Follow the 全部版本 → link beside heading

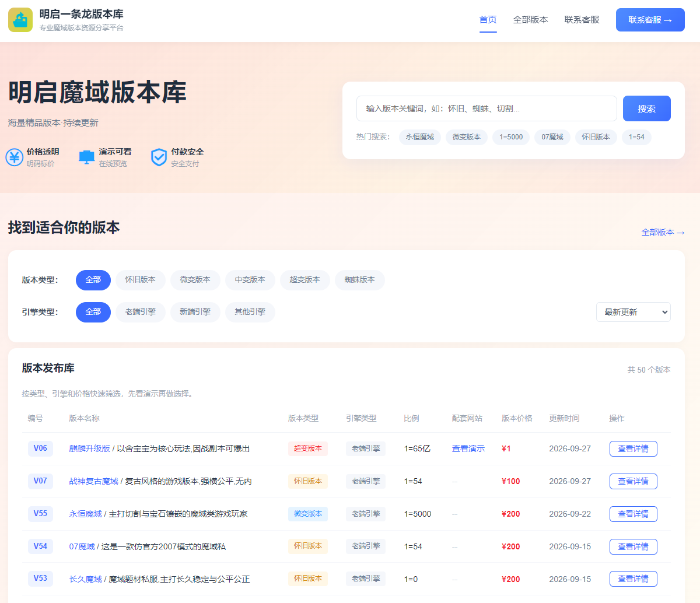point(663,232)
